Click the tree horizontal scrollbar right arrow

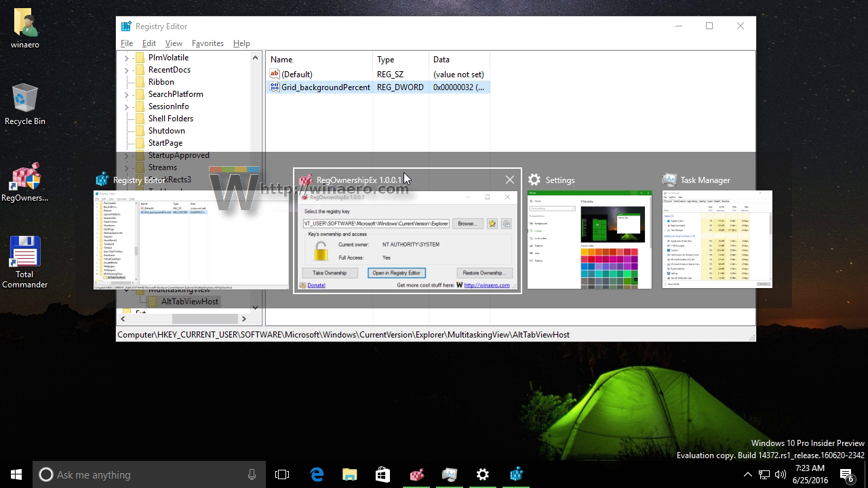[244, 319]
